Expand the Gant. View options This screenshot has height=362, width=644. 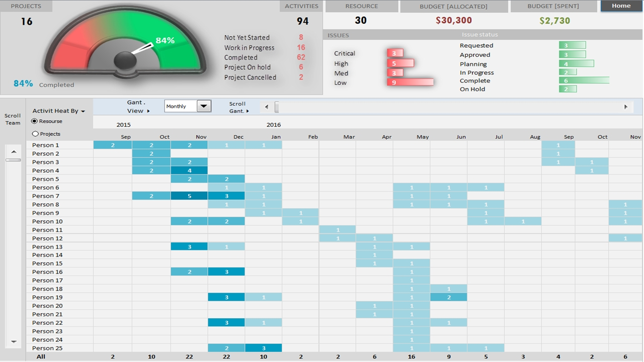coord(137,107)
